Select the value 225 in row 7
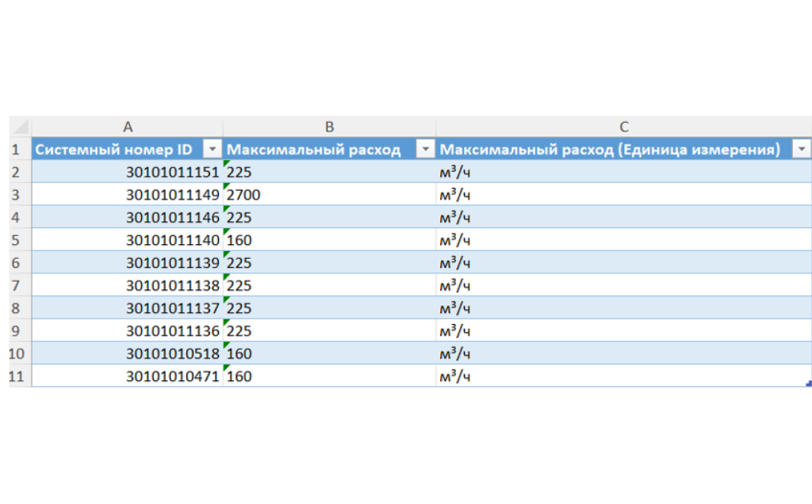This screenshot has height=504, width=812. coord(329,285)
